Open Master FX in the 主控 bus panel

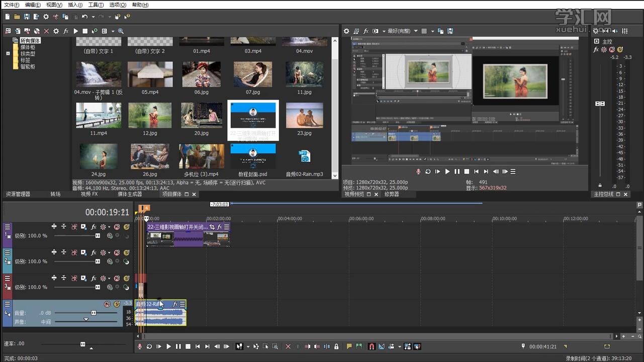coord(596,50)
